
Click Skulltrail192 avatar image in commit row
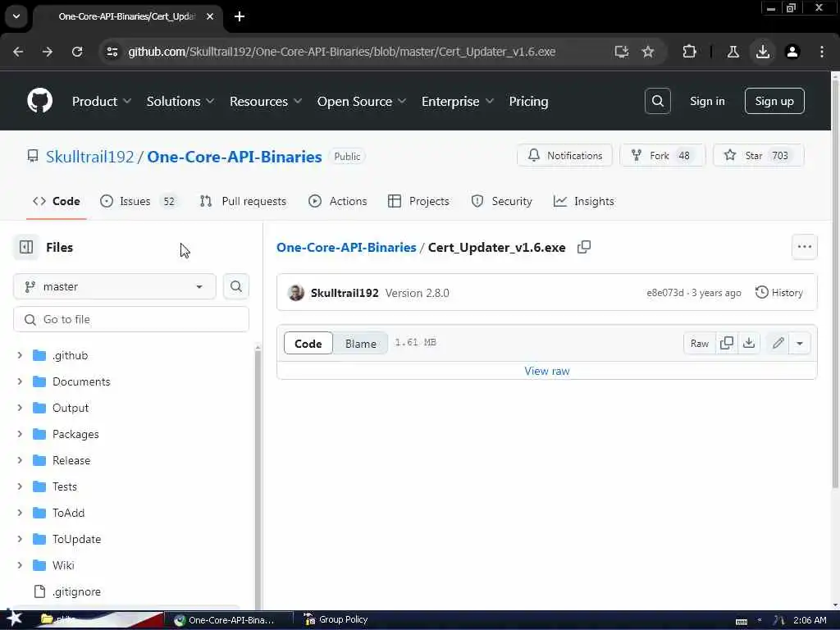click(295, 293)
